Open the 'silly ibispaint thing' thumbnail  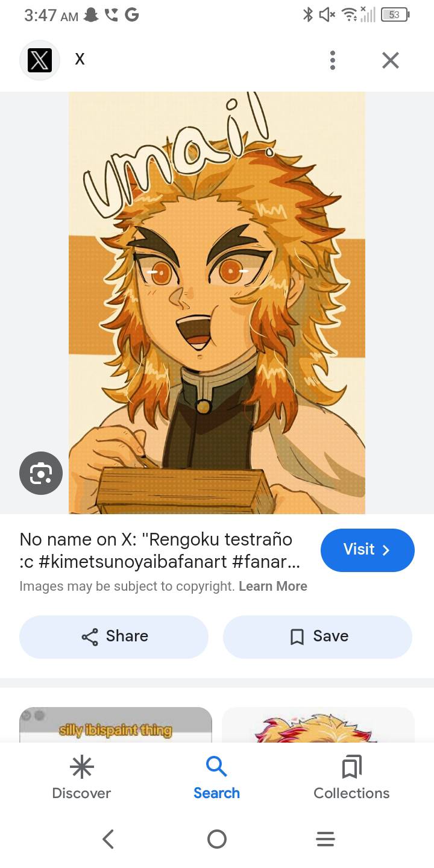pyautogui.click(x=116, y=725)
